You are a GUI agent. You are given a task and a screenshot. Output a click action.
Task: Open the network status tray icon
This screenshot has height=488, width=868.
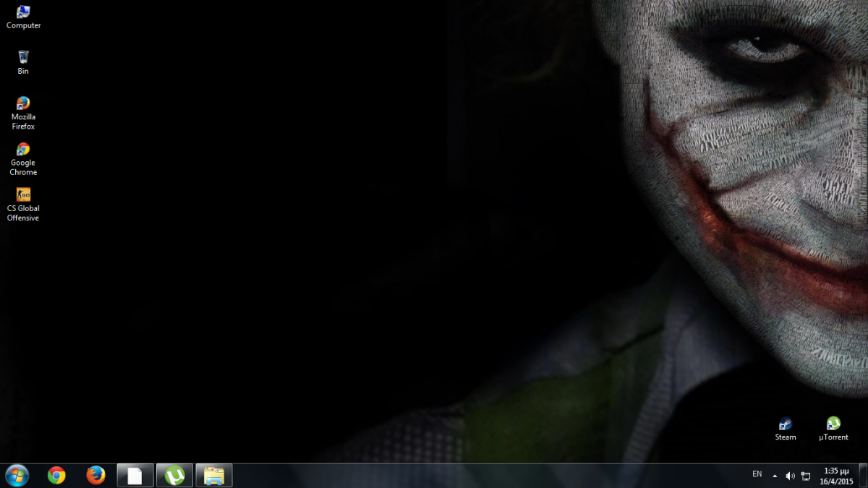point(806,476)
